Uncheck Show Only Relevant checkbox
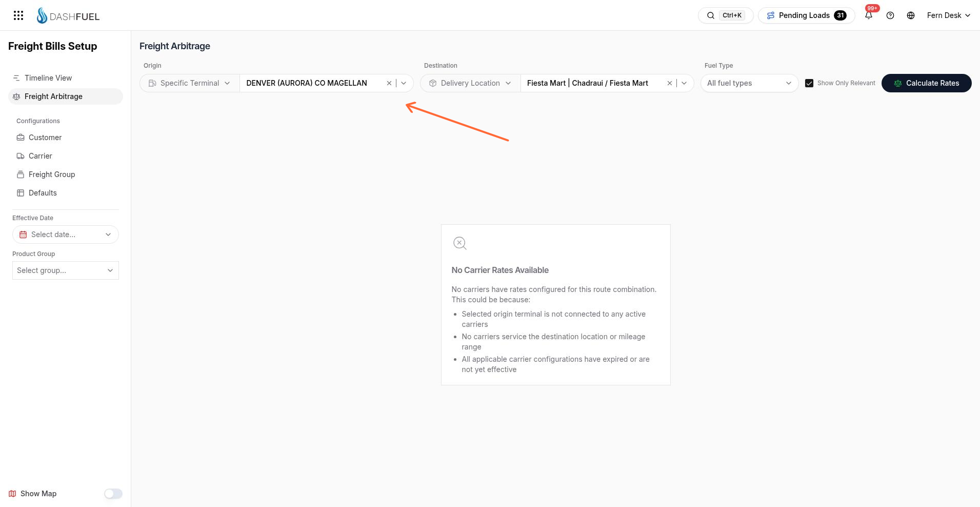 pos(809,83)
